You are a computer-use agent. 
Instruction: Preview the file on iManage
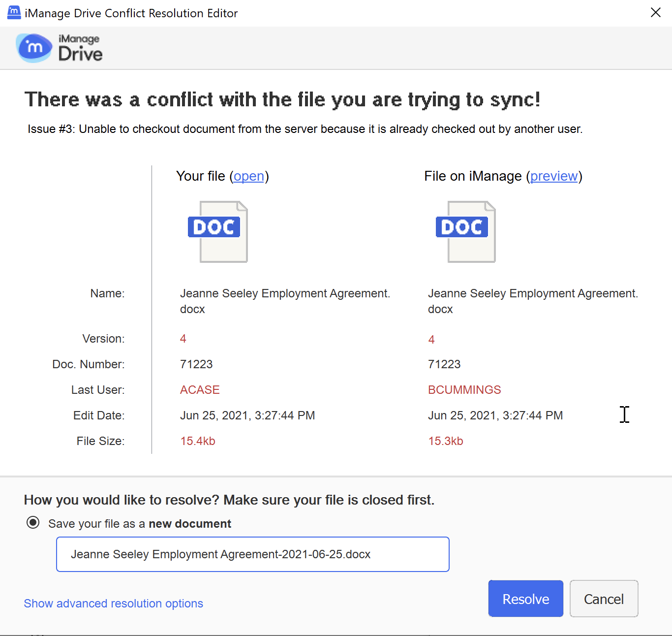[x=554, y=176]
